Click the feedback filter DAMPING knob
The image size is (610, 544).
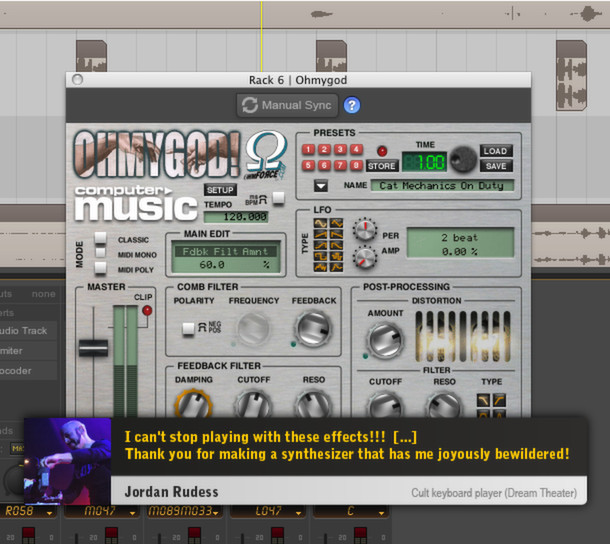[x=193, y=405]
